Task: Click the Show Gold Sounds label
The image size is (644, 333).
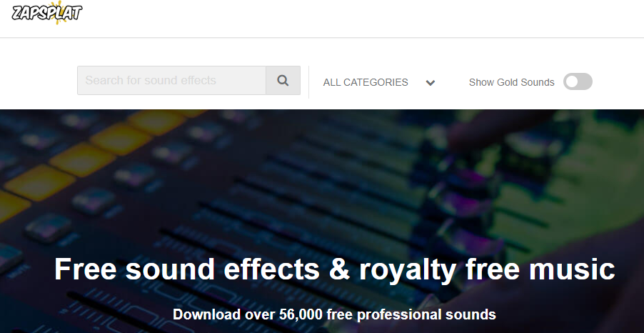Action: click(511, 82)
